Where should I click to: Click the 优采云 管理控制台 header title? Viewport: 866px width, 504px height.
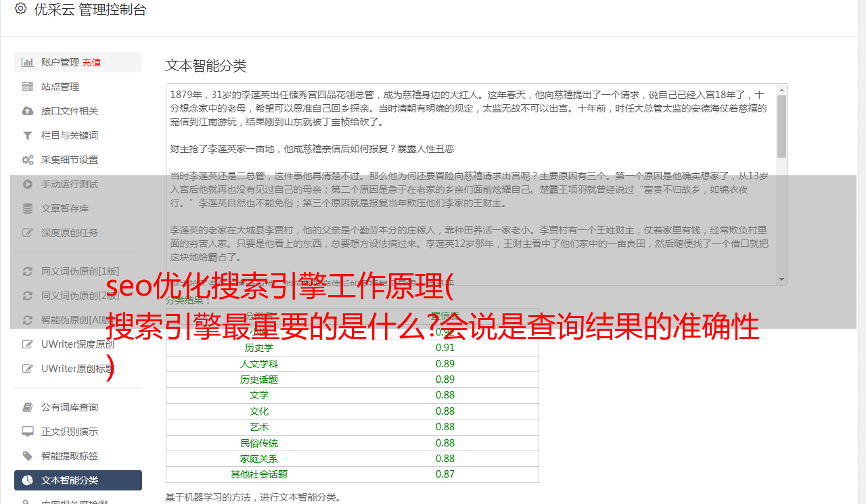click(90, 9)
